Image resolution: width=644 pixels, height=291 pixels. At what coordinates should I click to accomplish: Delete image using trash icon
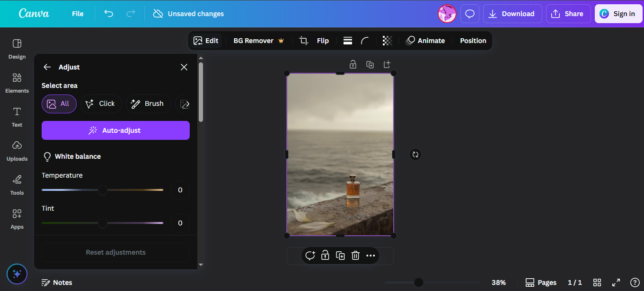click(x=355, y=256)
